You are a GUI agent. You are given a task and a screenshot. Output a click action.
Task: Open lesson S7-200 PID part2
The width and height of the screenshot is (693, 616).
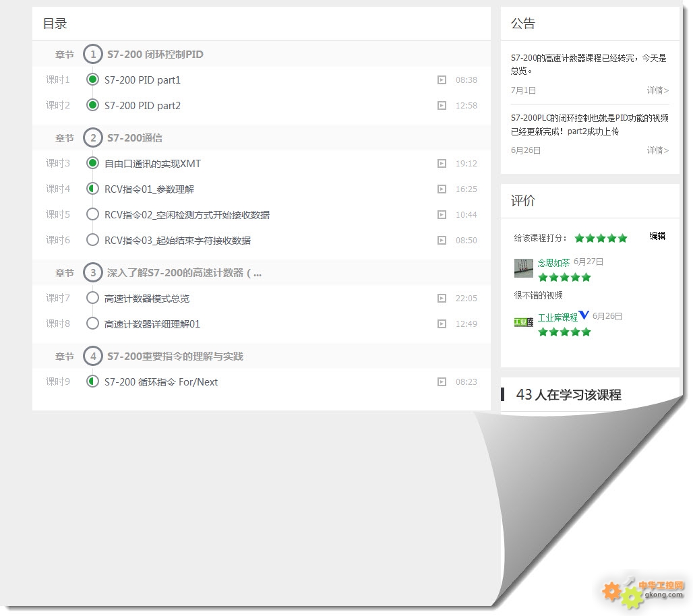142,106
